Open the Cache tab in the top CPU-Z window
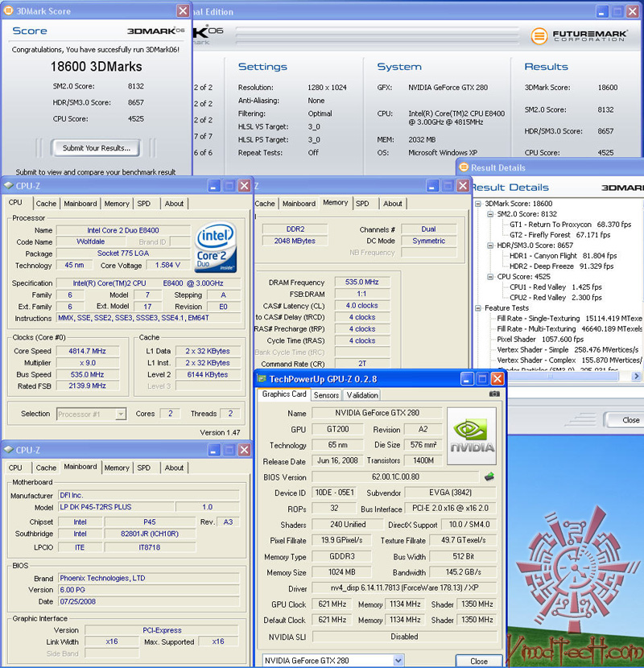This screenshot has width=644, height=668. (46, 204)
